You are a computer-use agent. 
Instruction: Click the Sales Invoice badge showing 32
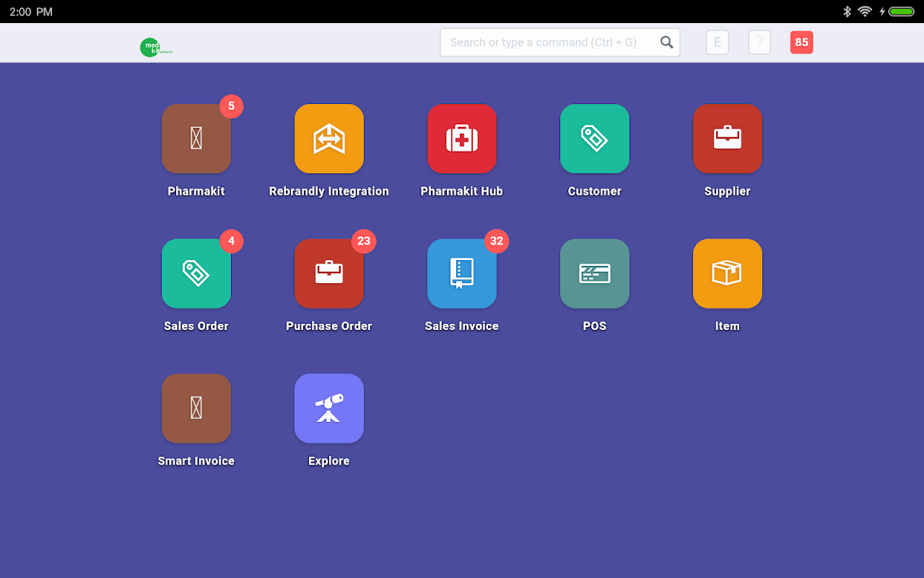pyautogui.click(x=497, y=241)
